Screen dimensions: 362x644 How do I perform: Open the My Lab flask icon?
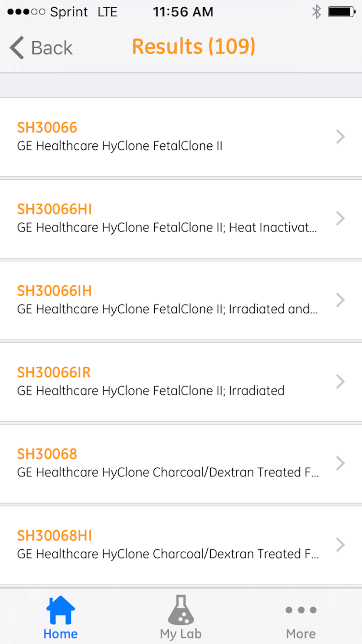pos(181,610)
